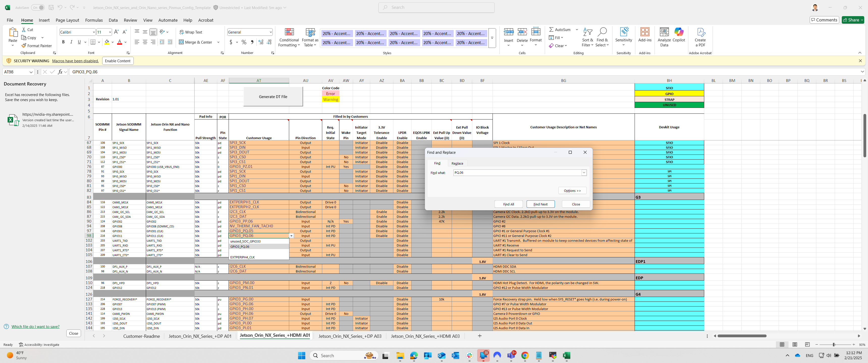
Task: Open Google Chrome from taskbar
Action: [x=525, y=356]
